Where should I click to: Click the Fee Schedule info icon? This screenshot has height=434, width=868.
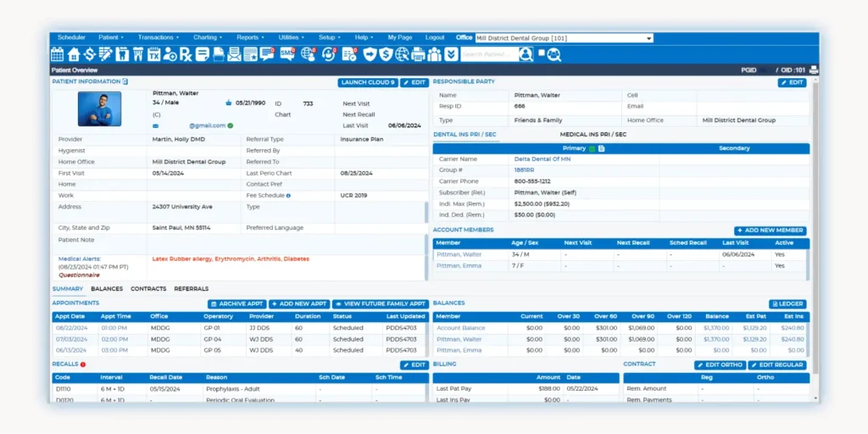pyautogui.click(x=288, y=196)
